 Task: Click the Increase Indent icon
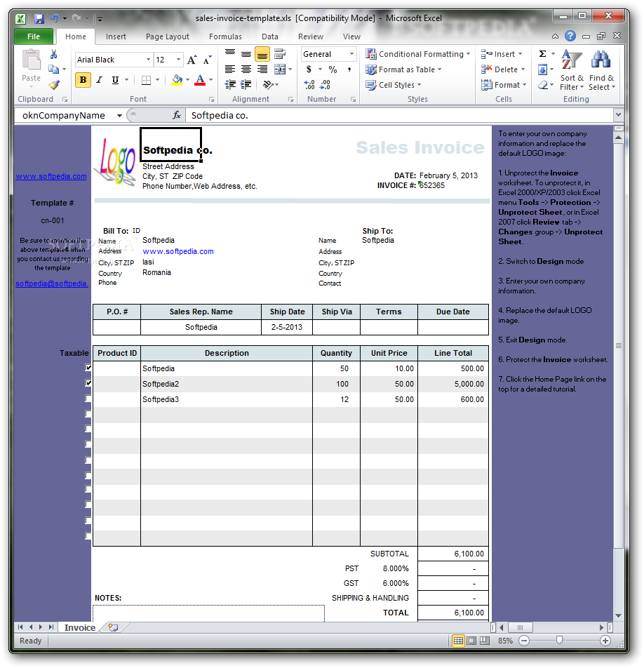click(x=246, y=84)
